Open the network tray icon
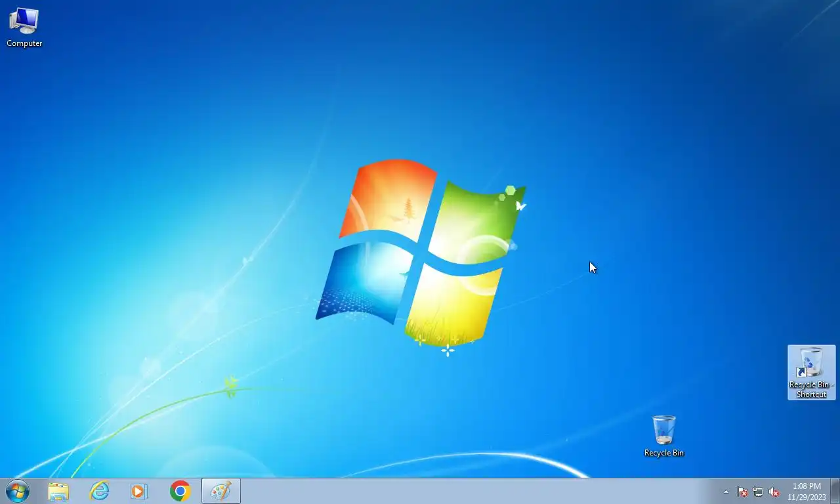Viewport: 840px width, 504px height. click(758, 492)
